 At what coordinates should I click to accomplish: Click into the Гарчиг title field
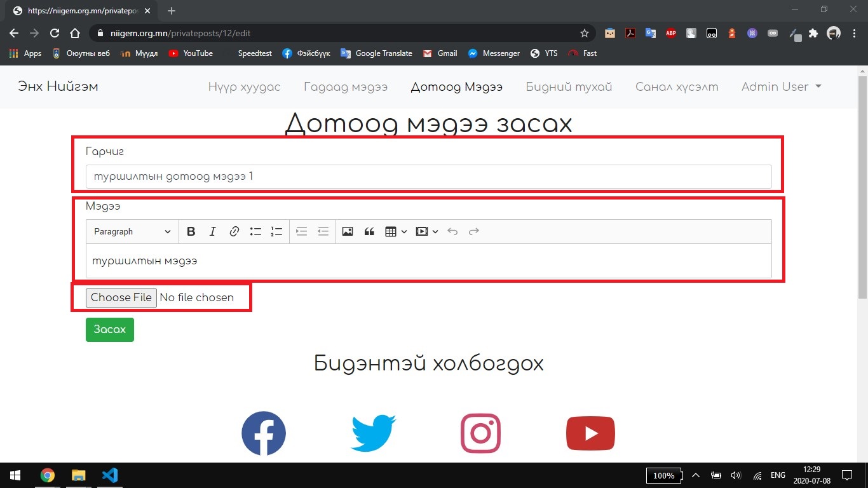[428, 177]
